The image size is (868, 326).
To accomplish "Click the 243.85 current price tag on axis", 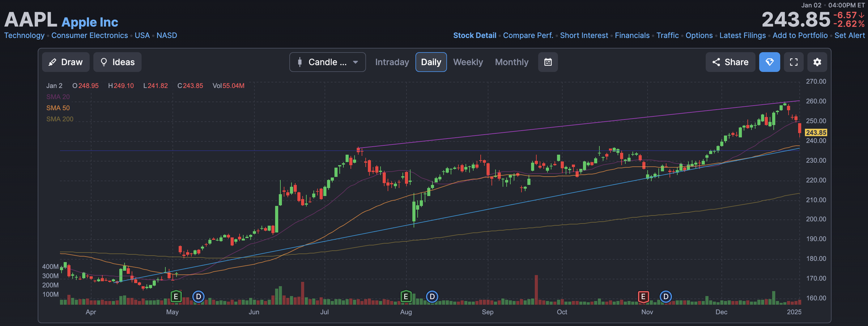I will pos(816,132).
